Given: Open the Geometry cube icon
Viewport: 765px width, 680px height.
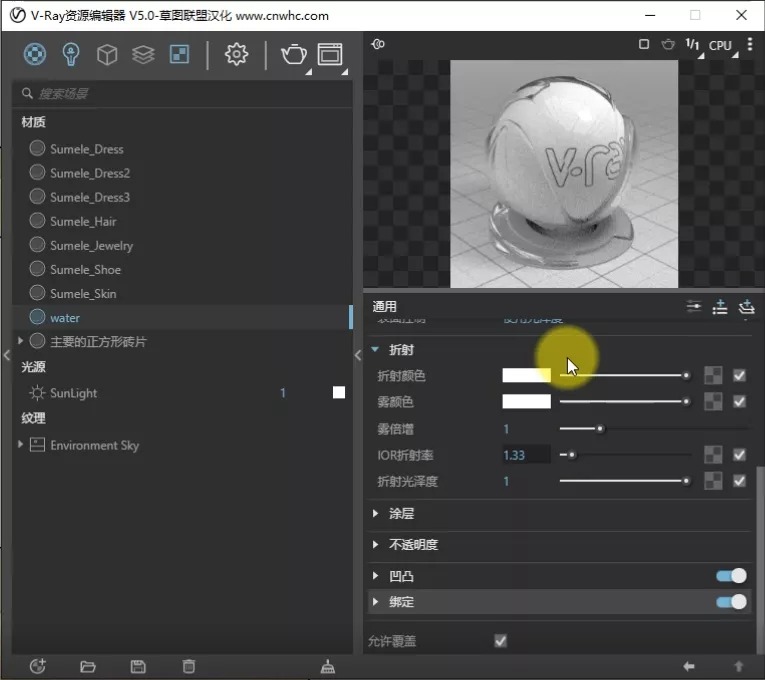Looking at the screenshot, I should pyautogui.click(x=107, y=55).
